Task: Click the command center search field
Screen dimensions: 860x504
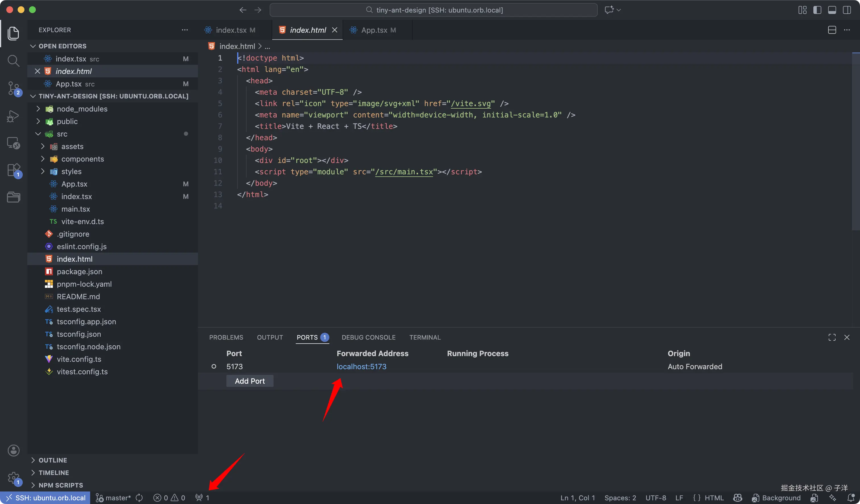Action: (x=433, y=10)
